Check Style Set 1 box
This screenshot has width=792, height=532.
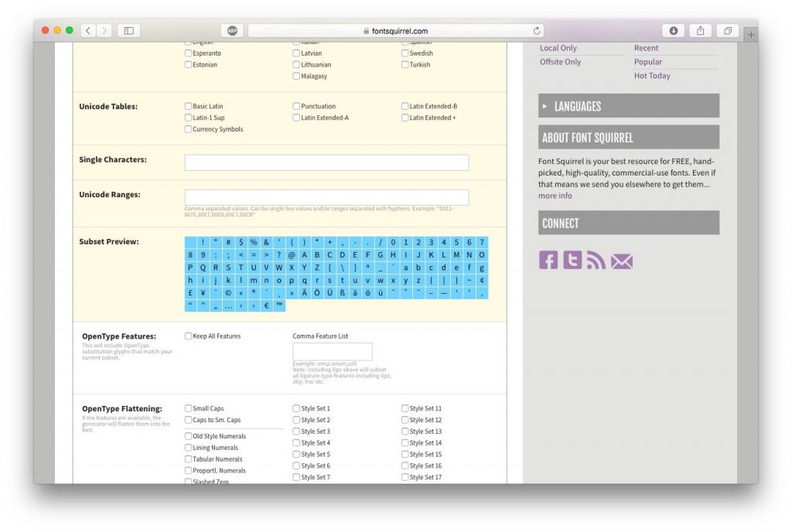pos(296,408)
